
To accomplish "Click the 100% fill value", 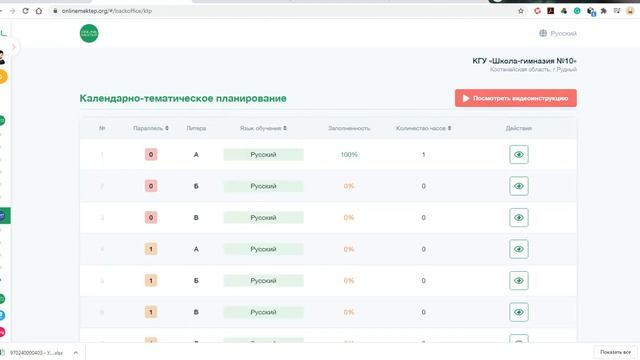I will (349, 154).
